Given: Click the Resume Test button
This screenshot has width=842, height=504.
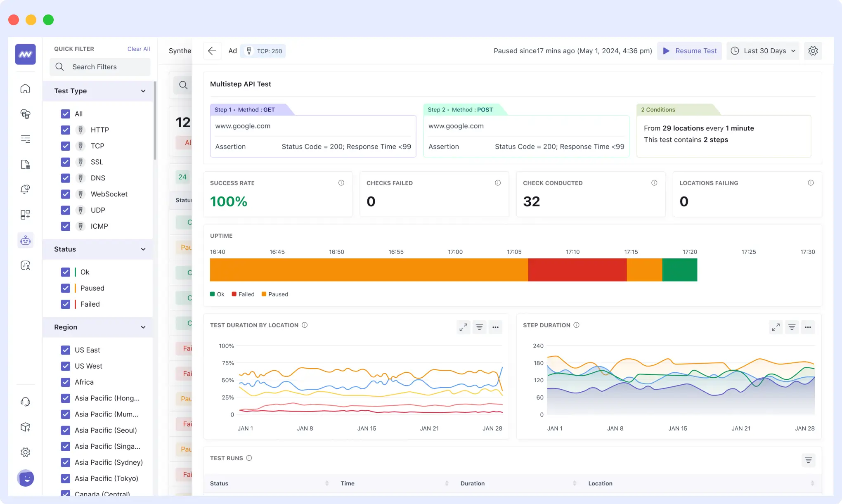Looking at the screenshot, I should point(689,51).
